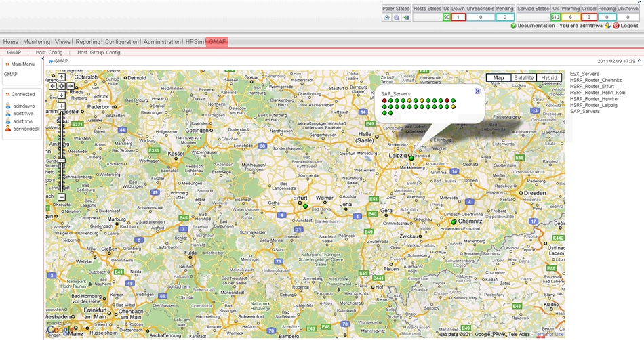Image resolution: width=644 pixels, height=340 pixels.
Task: Click the first blue poller state icon
Action: click(386, 17)
